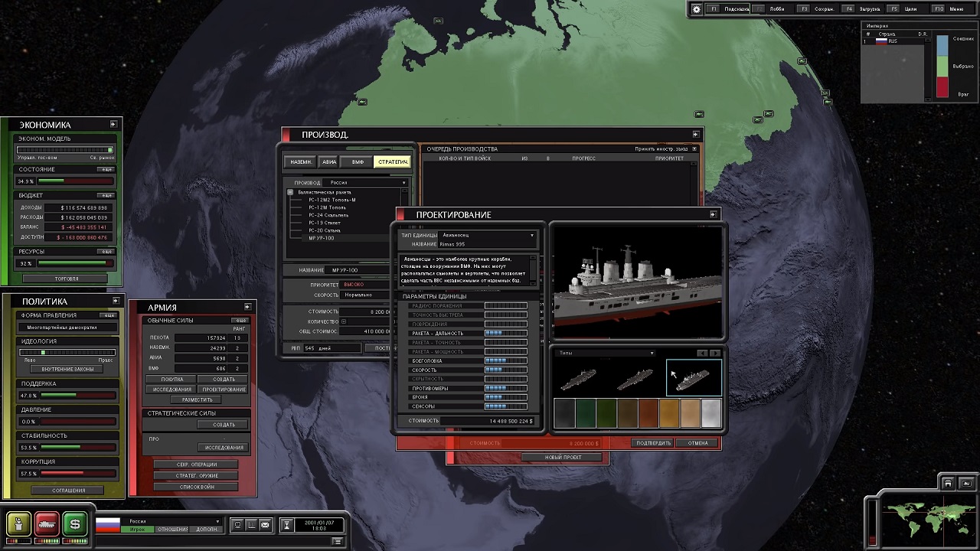Click next design type arrow
The width and height of the screenshot is (980, 551).
point(715,353)
